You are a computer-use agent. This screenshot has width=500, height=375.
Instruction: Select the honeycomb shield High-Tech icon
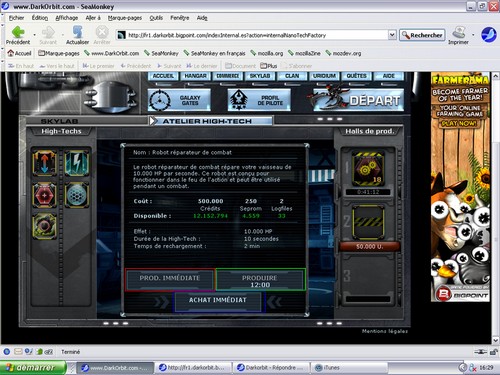[77, 195]
